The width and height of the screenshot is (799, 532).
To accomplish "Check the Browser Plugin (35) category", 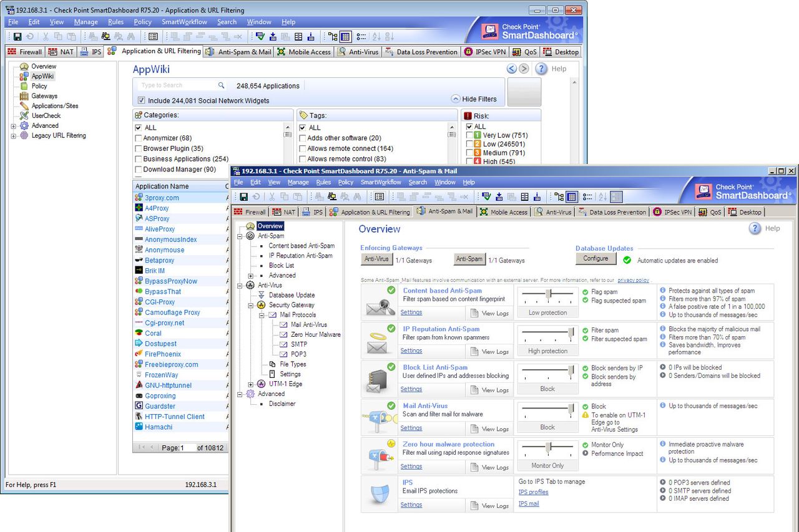I will pyautogui.click(x=139, y=148).
